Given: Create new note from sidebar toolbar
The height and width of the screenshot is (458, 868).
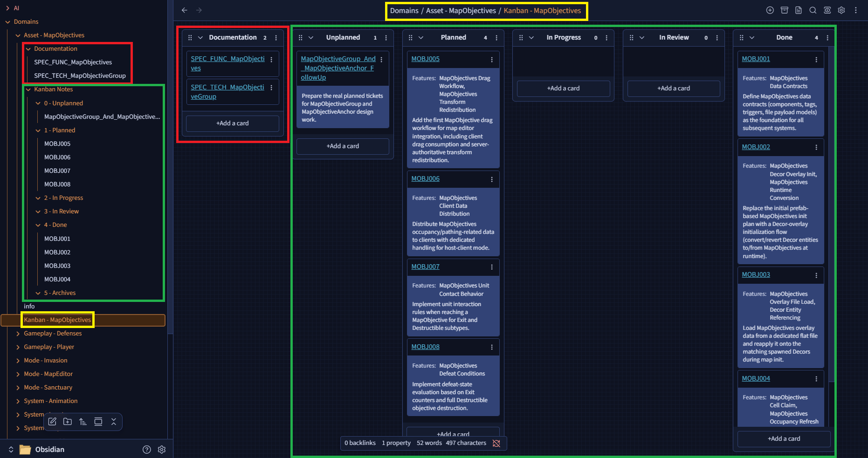Looking at the screenshot, I should [52, 422].
